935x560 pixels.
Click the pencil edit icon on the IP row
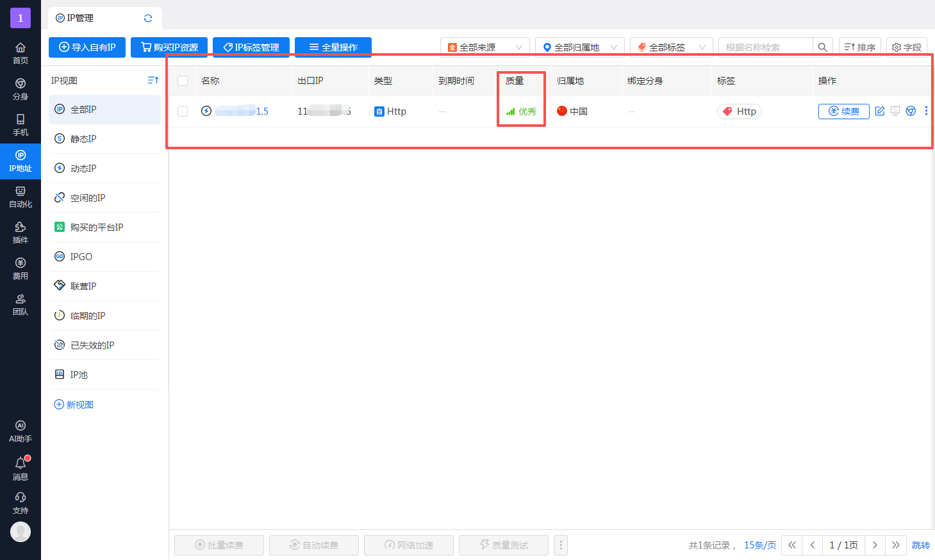click(879, 111)
